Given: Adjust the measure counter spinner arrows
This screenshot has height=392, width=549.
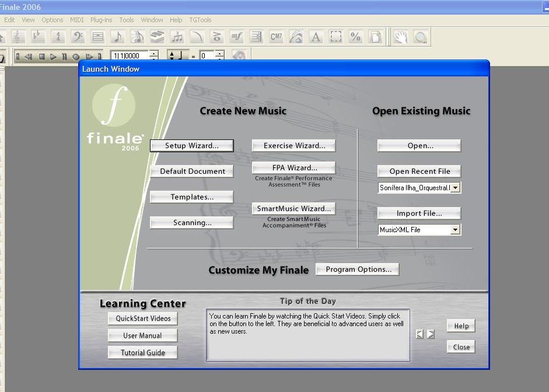Looking at the screenshot, I should [153, 55].
